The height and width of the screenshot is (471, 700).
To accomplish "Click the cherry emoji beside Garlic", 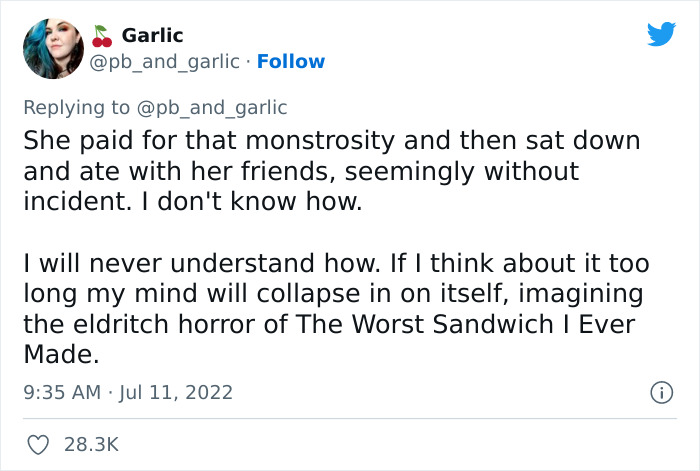I will (x=103, y=36).
